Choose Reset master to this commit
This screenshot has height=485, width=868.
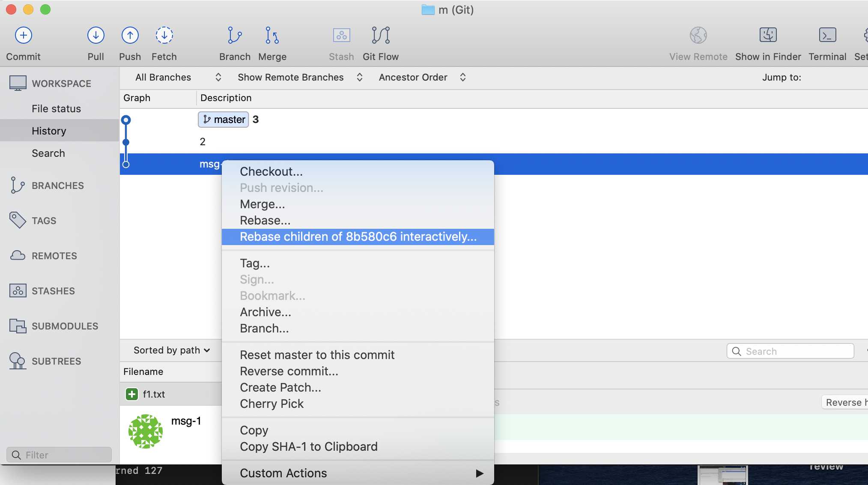(317, 355)
